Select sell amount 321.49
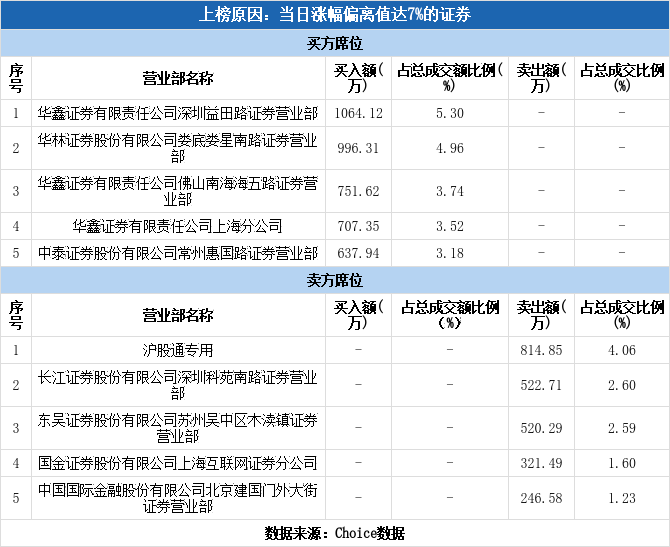670x547 pixels. (x=541, y=463)
